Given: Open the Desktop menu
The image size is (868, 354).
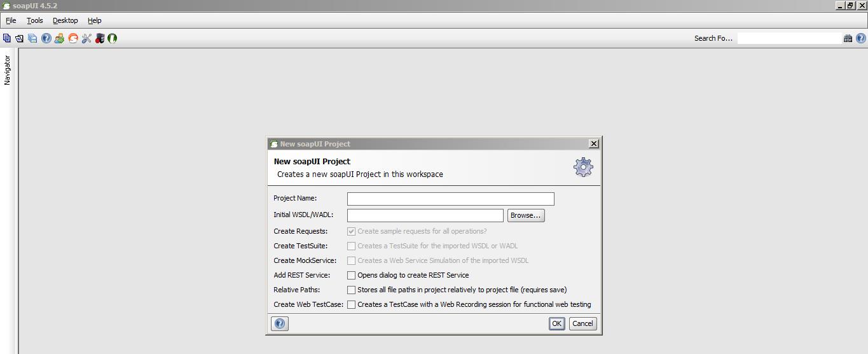Looking at the screenshot, I should click(65, 20).
